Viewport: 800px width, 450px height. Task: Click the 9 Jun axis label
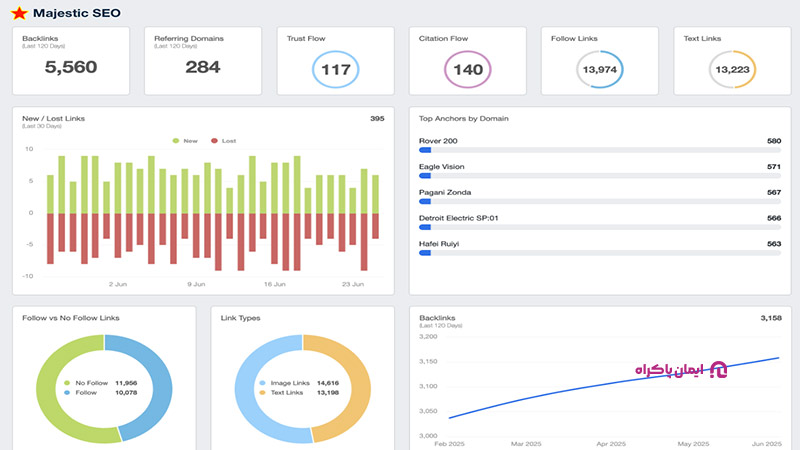tap(196, 284)
